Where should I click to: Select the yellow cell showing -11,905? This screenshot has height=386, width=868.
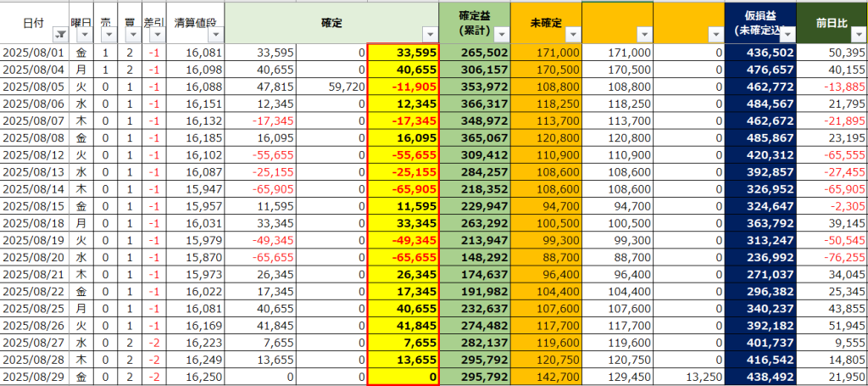[x=403, y=87]
